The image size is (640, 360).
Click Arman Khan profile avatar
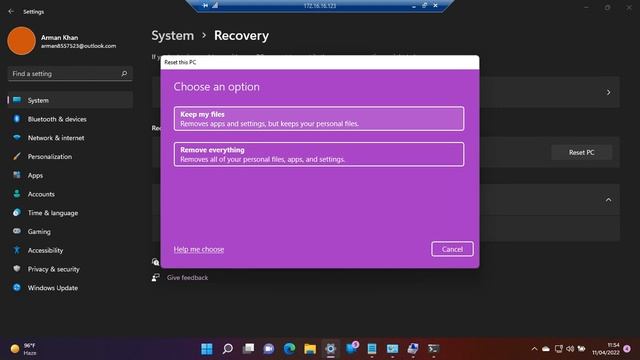[x=21, y=41]
